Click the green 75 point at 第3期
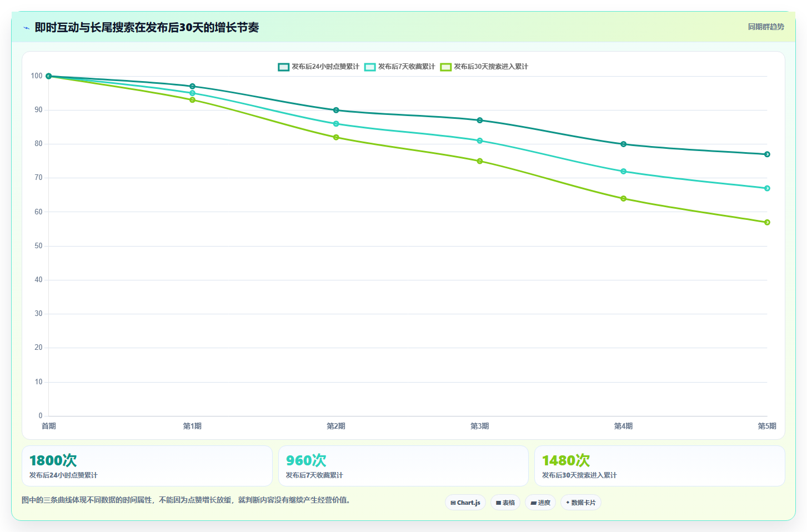The image size is (807, 532). coord(480,161)
